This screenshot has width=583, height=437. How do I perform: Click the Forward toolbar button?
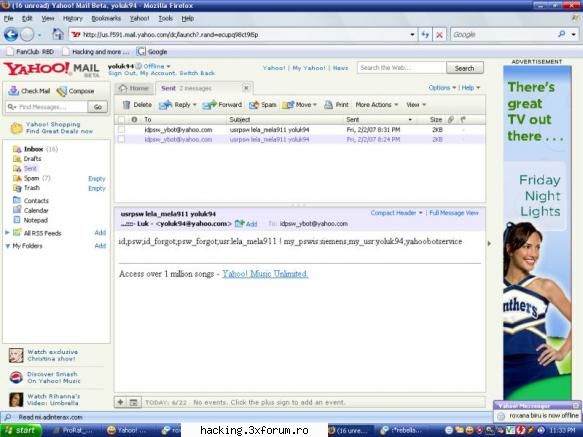pos(222,105)
